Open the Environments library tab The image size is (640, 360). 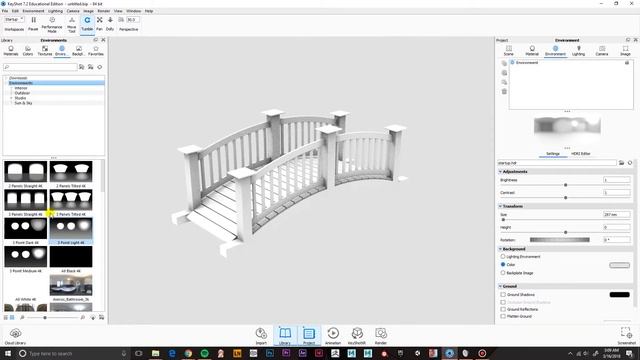(61, 51)
